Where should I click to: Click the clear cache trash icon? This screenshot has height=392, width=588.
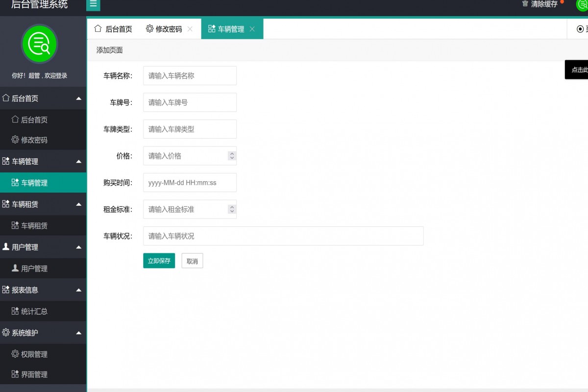pos(525,4)
